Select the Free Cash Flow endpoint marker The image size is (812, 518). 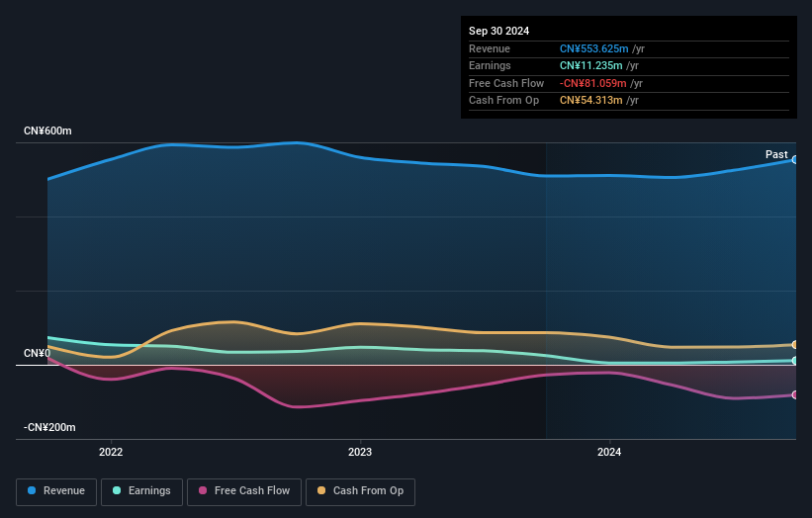(x=794, y=394)
